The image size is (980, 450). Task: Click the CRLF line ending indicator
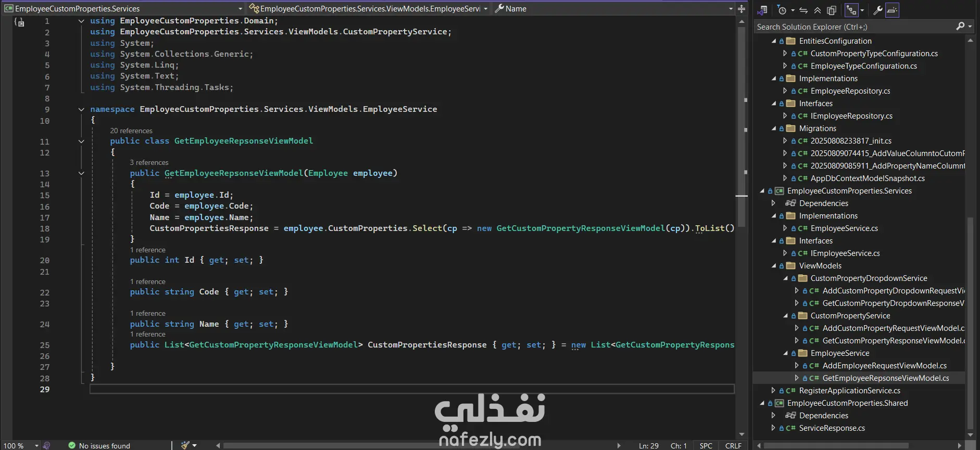click(x=733, y=445)
